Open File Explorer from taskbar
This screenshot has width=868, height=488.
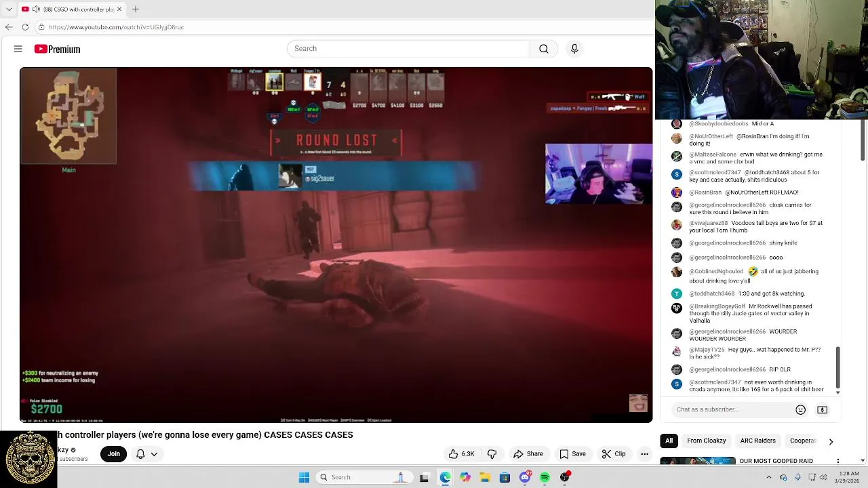pos(485,477)
